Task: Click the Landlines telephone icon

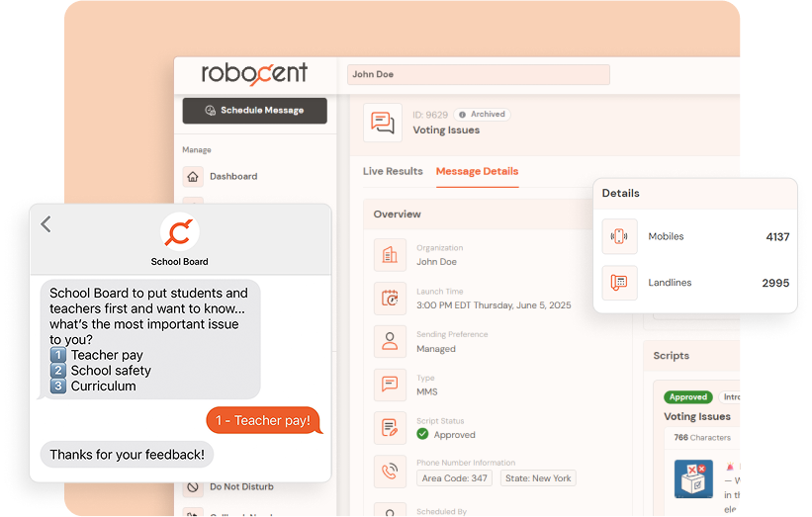Action: (x=619, y=283)
